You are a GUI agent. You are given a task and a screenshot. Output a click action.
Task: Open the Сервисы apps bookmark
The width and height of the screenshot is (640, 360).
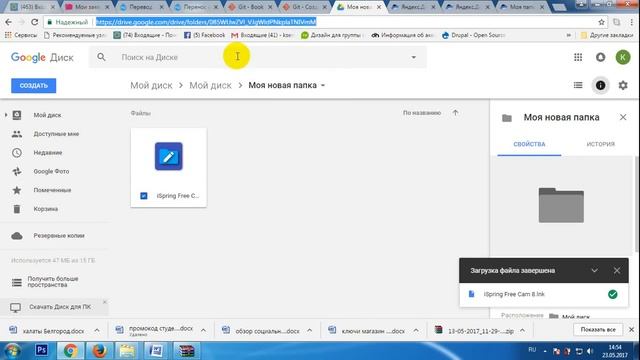pos(21,36)
